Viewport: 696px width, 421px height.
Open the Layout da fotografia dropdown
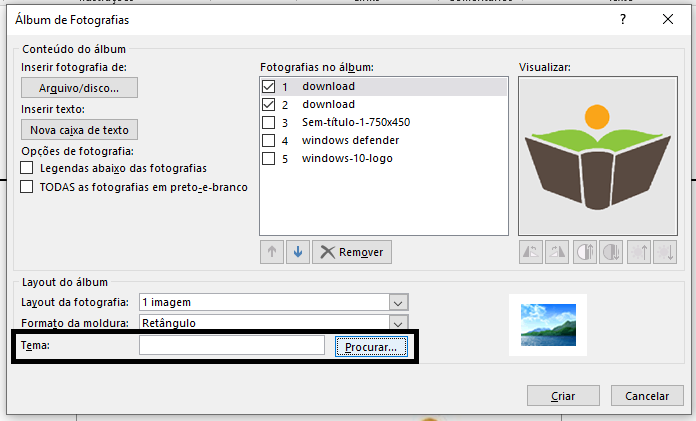[x=398, y=302]
